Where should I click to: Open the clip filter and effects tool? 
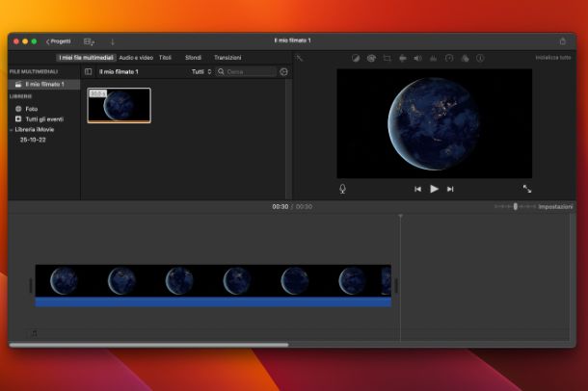pyautogui.click(x=465, y=58)
